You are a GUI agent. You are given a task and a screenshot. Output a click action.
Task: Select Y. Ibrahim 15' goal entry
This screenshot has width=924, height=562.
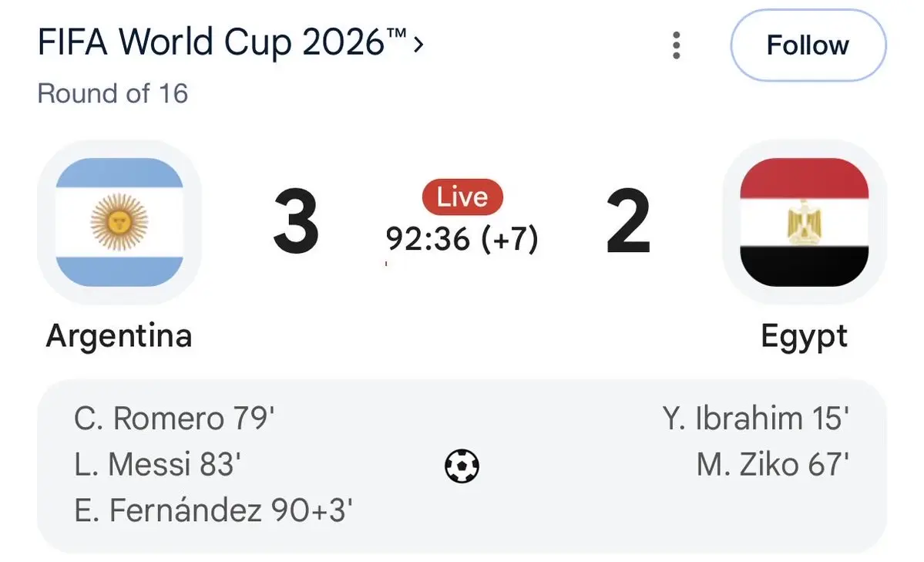point(755,419)
